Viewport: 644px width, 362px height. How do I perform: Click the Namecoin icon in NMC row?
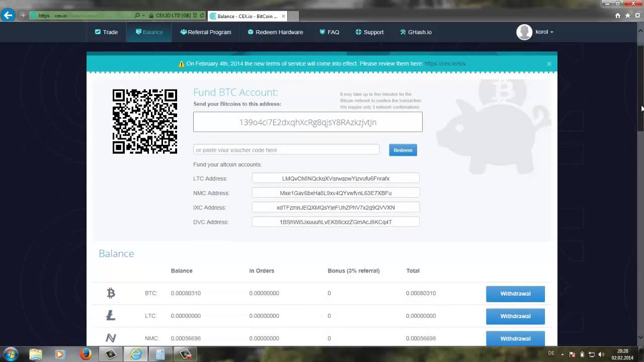(x=111, y=338)
